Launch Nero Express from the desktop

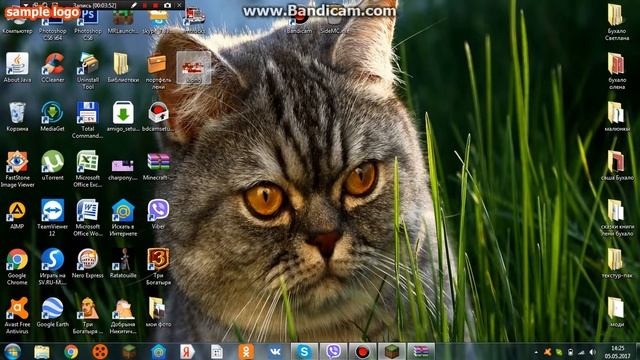point(88,264)
